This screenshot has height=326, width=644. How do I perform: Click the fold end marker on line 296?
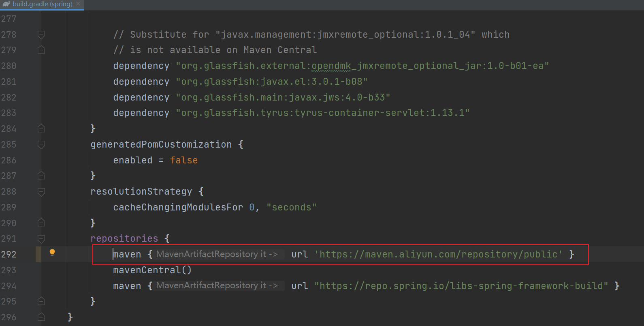tap(41, 317)
